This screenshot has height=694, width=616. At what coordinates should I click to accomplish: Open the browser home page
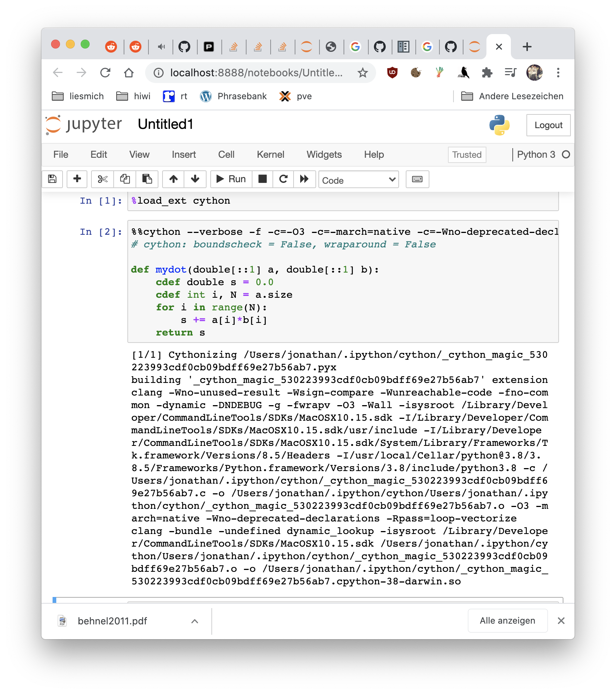(x=129, y=73)
